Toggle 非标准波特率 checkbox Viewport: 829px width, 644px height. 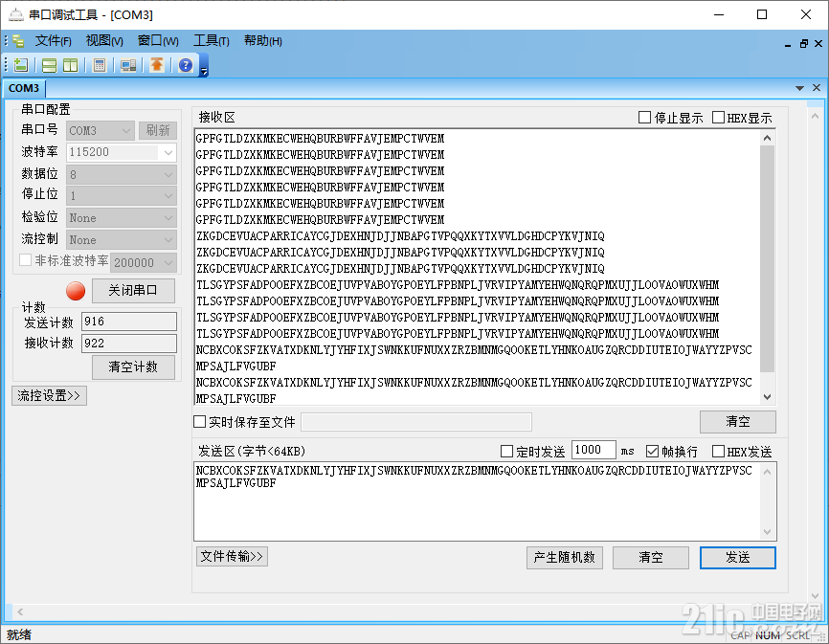25,260
